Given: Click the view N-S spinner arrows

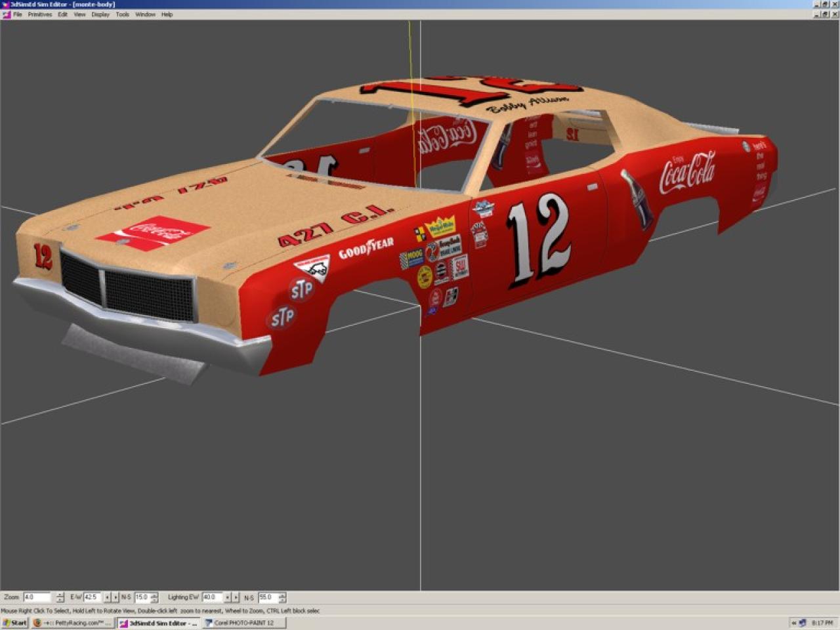Looking at the screenshot, I should click(x=154, y=597).
